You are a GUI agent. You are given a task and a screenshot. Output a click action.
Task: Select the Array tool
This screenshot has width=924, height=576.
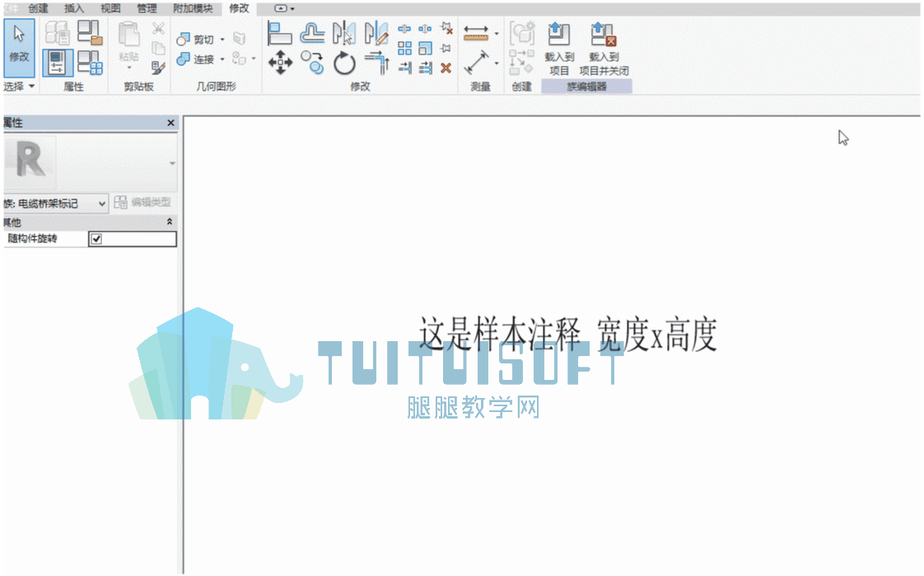[x=404, y=48]
